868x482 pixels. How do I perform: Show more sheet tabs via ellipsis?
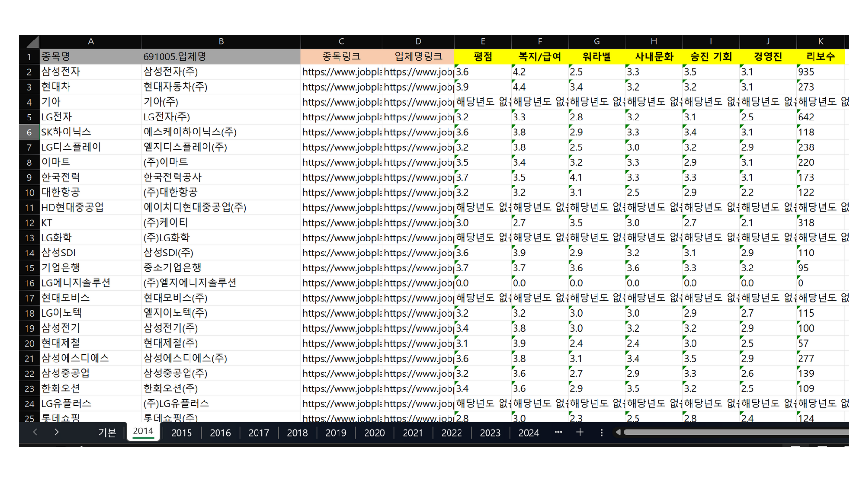[x=558, y=432]
